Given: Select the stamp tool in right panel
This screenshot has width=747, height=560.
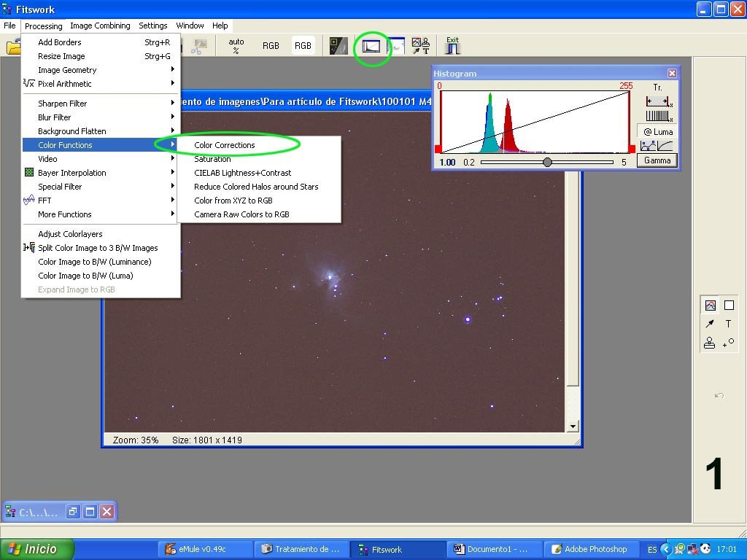Looking at the screenshot, I should (710, 343).
